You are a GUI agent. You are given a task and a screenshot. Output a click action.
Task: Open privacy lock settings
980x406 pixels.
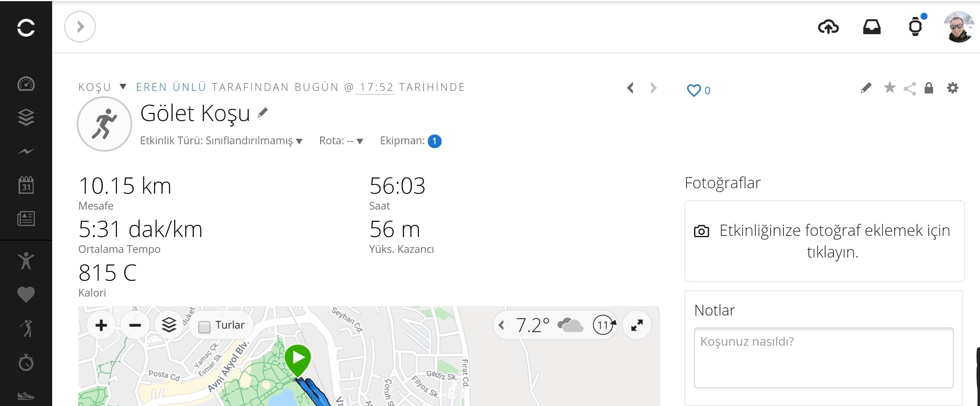929,88
